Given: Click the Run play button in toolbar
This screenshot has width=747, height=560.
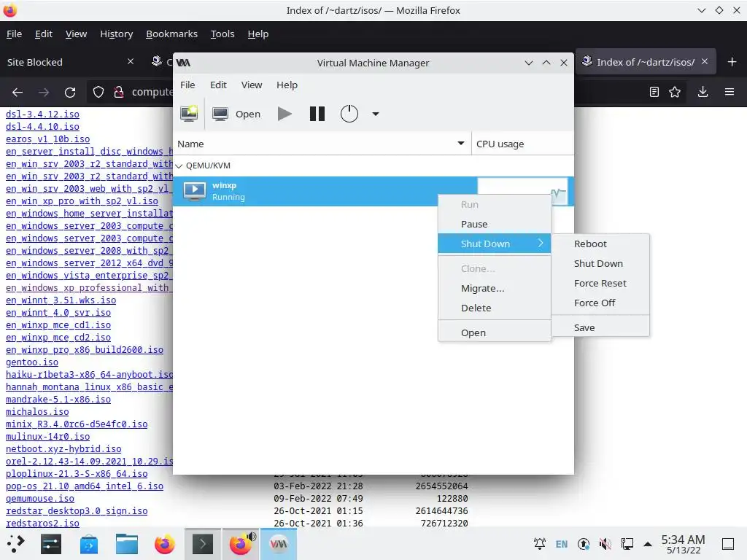Looking at the screenshot, I should 285,114.
